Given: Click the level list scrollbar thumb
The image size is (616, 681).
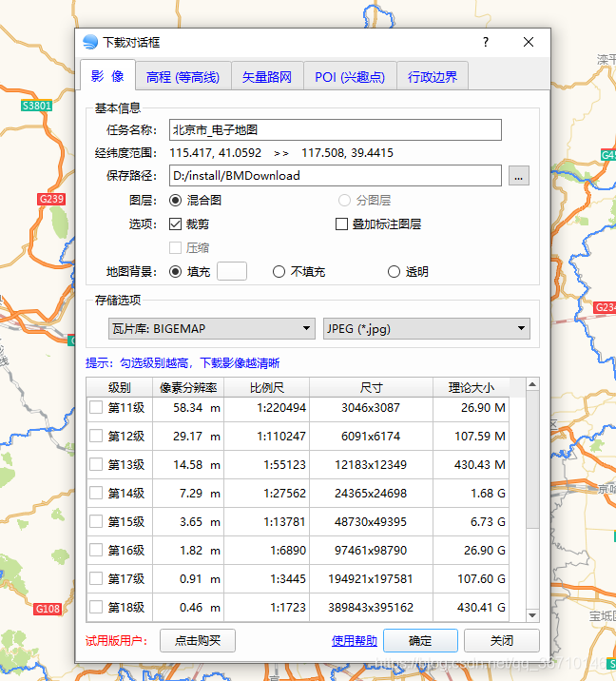Looking at the screenshot, I should tap(532, 459).
